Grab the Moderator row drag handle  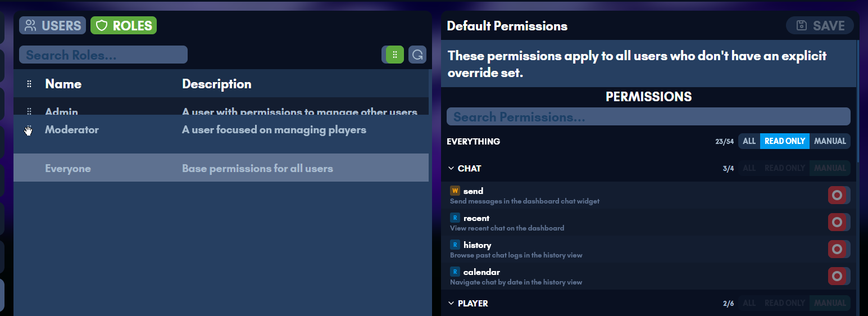[29, 130]
